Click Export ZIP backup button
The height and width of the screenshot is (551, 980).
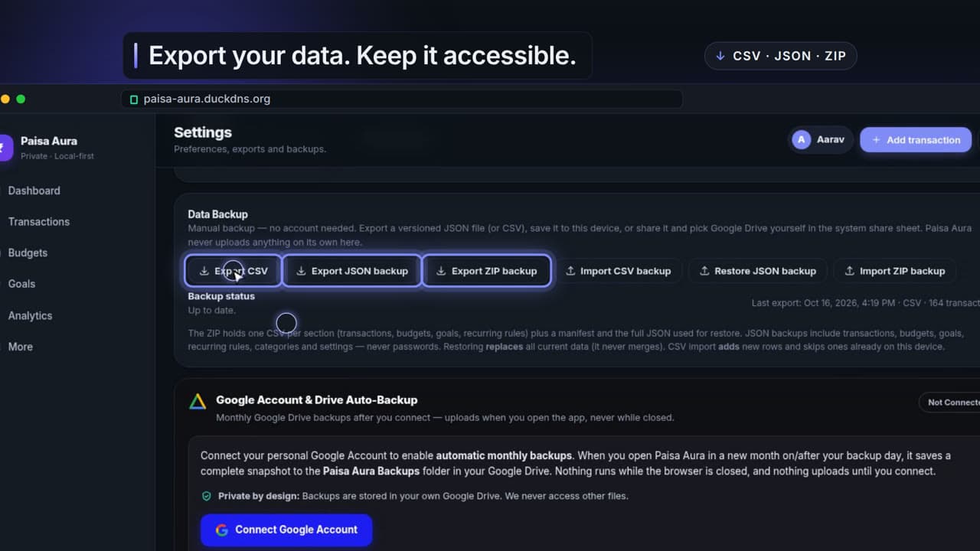[x=486, y=271]
